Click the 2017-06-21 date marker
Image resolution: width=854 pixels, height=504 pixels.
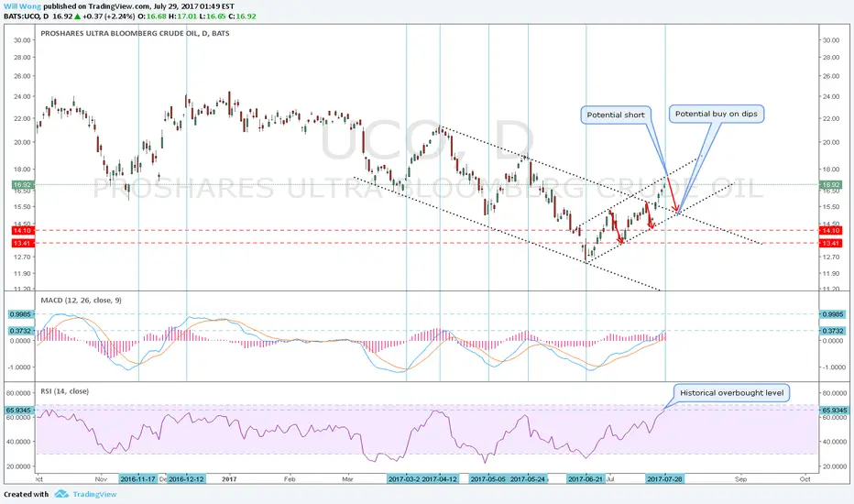(x=586, y=479)
